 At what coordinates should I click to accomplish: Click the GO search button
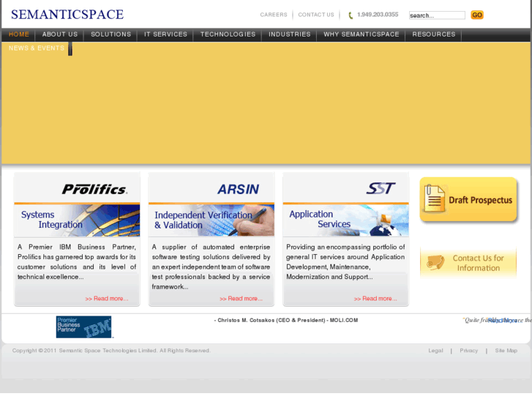(x=477, y=15)
